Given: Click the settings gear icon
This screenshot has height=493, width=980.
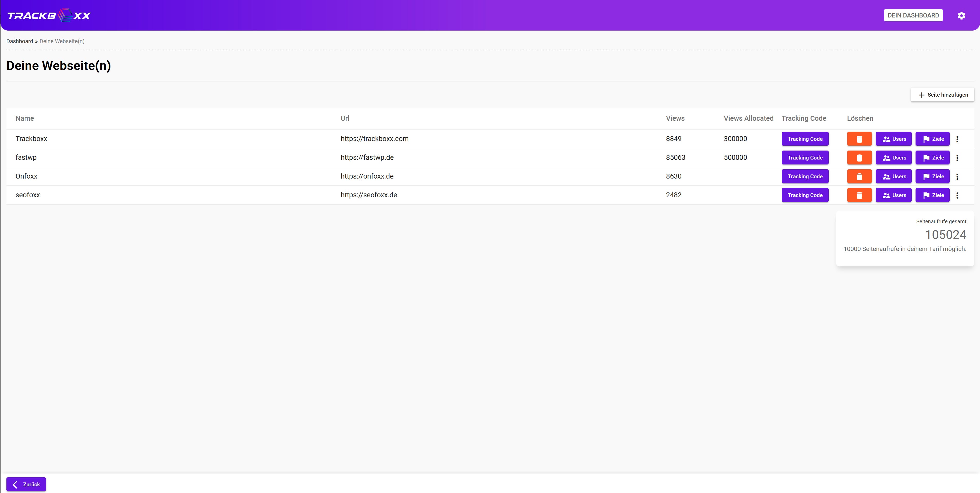Looking at the screenshot, I should 961,16.
